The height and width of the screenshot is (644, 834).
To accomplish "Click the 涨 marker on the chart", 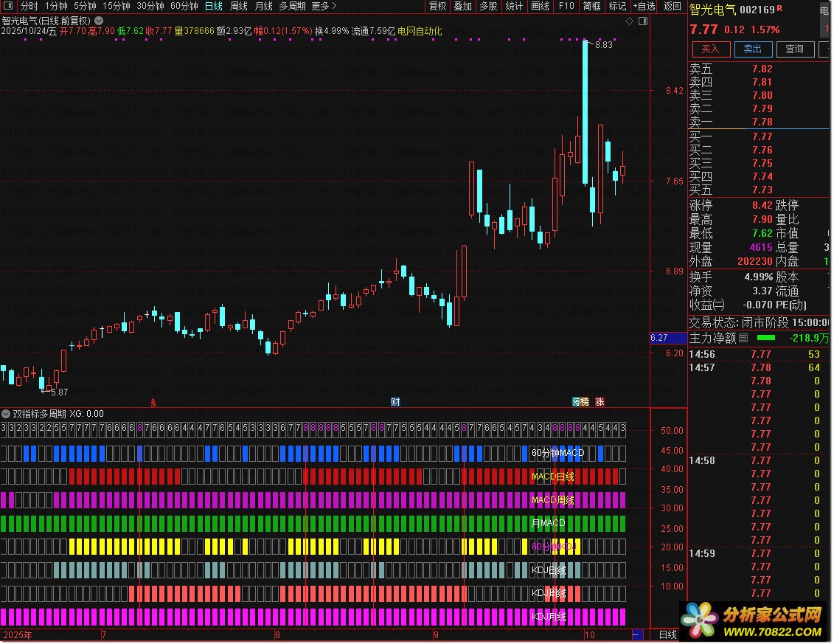I will (600, 402).
